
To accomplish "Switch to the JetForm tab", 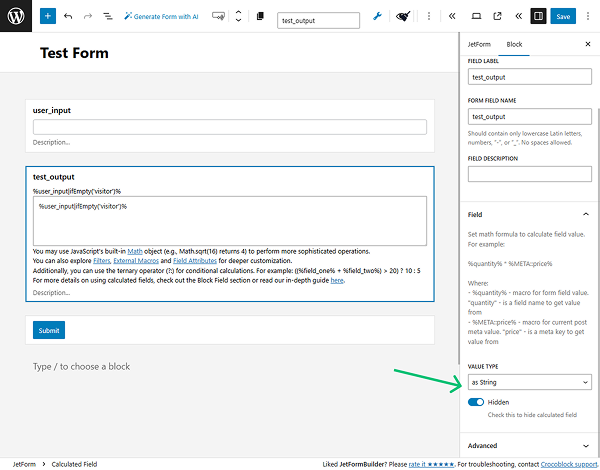I will point(479,44).
